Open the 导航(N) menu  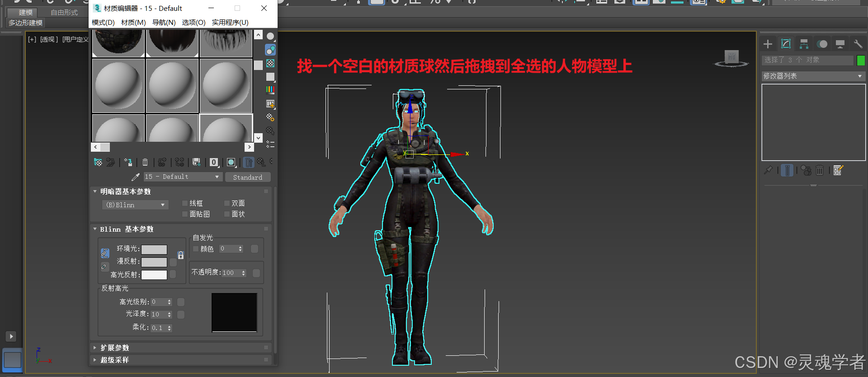click(x=164, y=23)
